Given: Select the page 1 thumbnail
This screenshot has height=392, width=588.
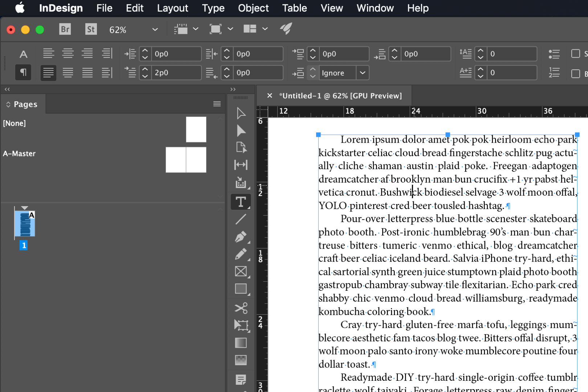Looking at the screenshot, I should click(24, 224).
